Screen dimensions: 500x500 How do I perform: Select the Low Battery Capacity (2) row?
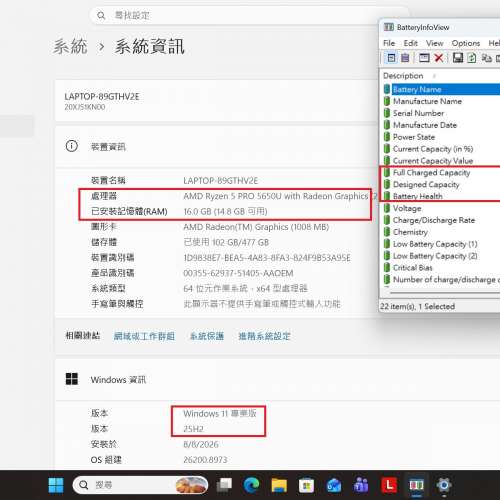442,256
